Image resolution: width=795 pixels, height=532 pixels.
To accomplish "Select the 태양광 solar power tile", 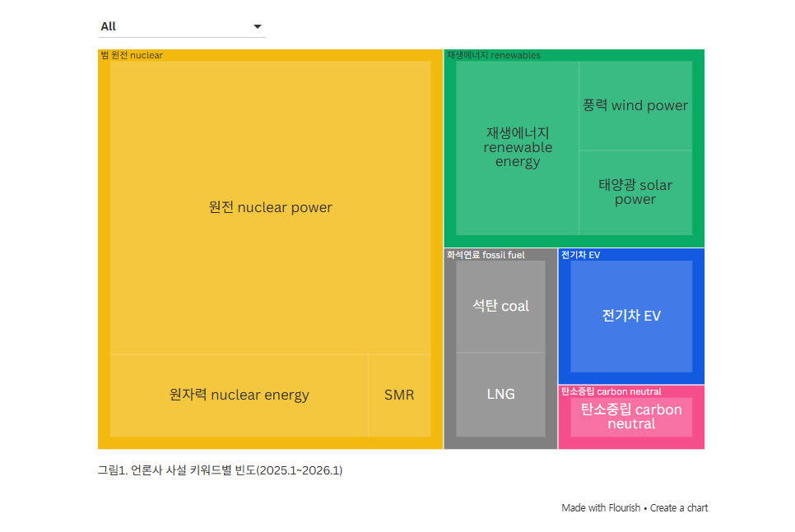I will pos(635,192).
